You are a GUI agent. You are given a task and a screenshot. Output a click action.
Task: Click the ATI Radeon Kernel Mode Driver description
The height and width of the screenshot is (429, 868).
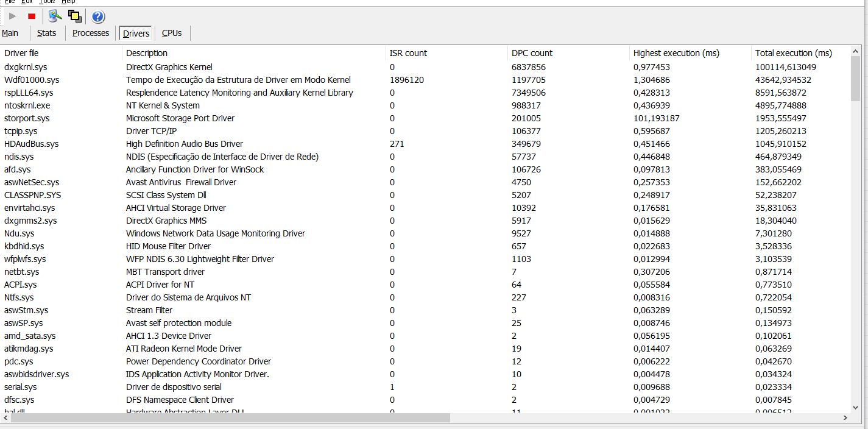click(184, 349)
